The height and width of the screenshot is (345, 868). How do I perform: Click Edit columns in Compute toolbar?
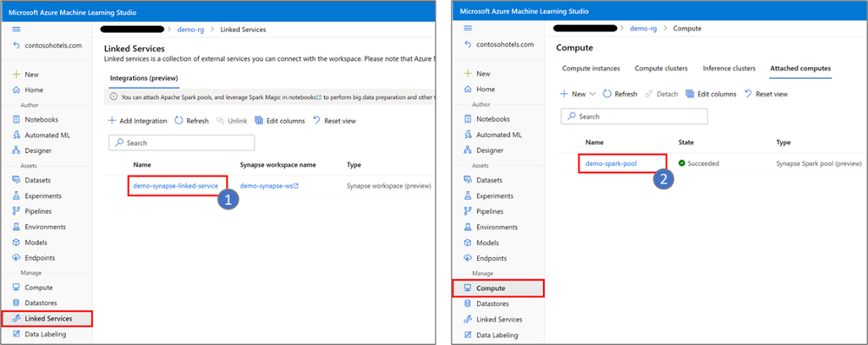[x=711, y=94]
